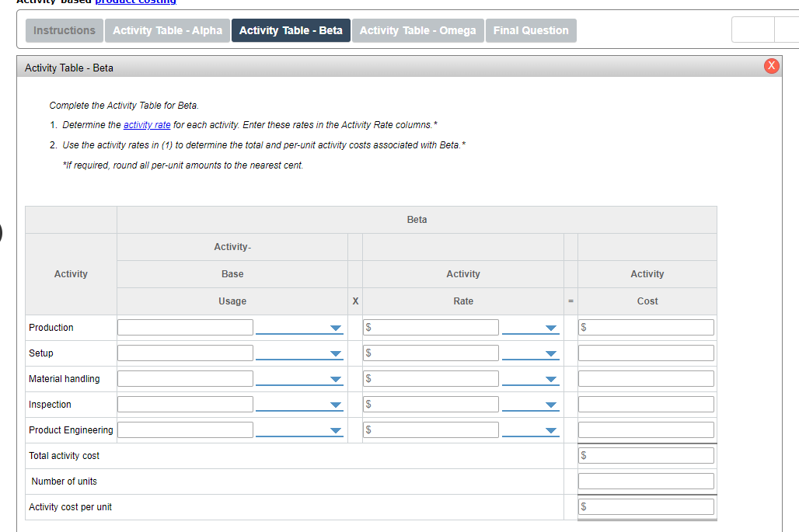This screenshot has height=532, width=799.
Task: Expand Production usage unit dropdown
Action: point(299,328)
